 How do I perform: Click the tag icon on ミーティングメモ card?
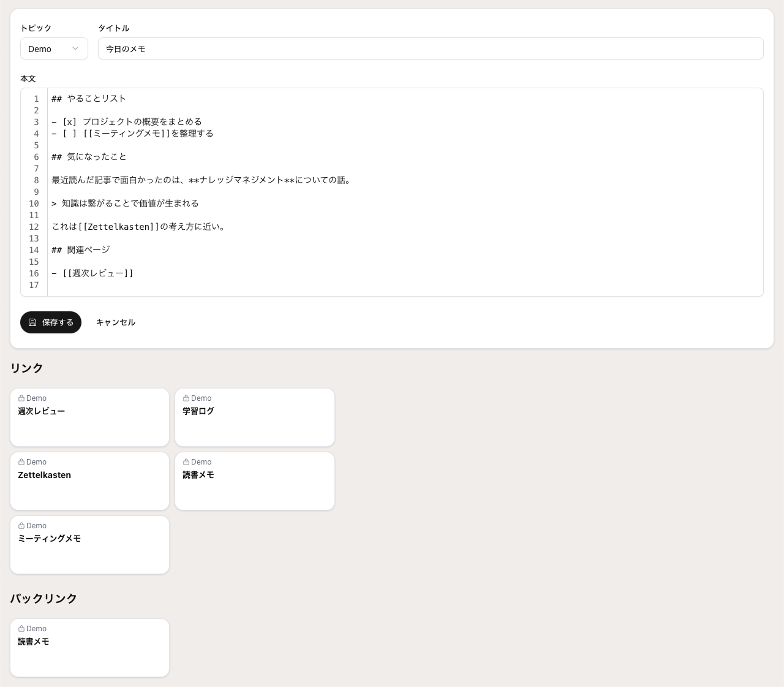click(21, 525)
